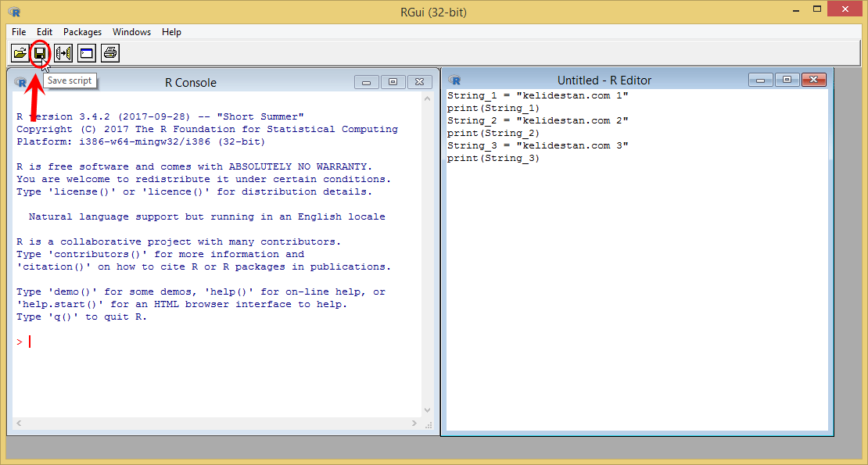Open the Windows menu
Screen dimensions: 868x465
tap(131, 32)
